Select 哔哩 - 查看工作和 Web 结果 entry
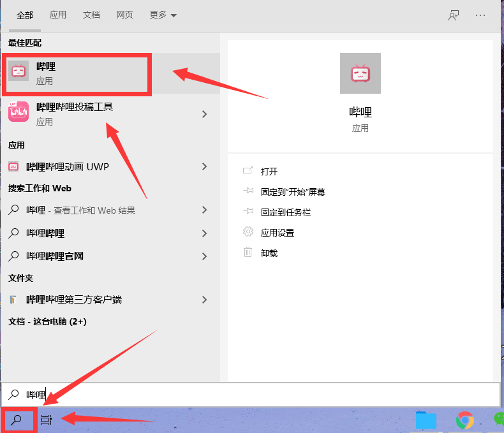This screenshot has height=433, width=504. [x=80, y=210]
